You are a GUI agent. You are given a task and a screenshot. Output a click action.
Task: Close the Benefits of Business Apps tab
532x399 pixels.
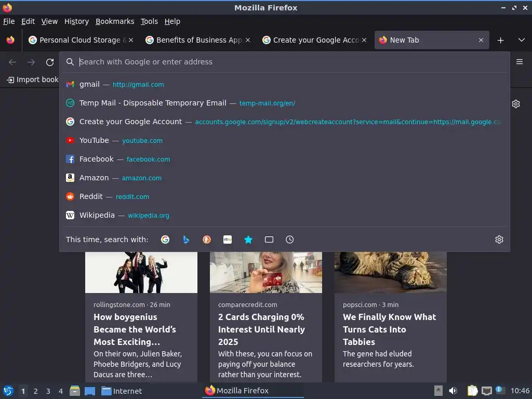[x=248, y=40]
